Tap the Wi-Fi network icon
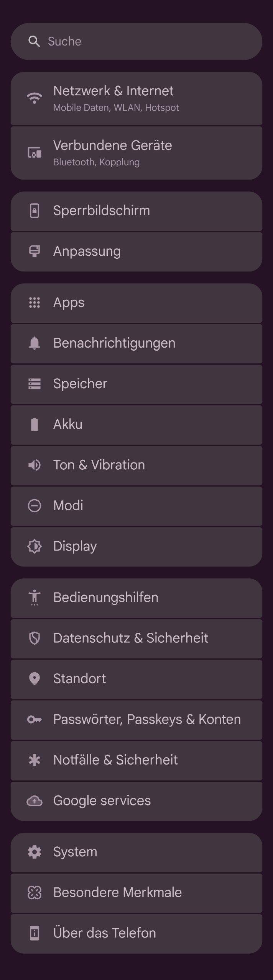This screenshot has width=273, height=980. tap(35, 98)
